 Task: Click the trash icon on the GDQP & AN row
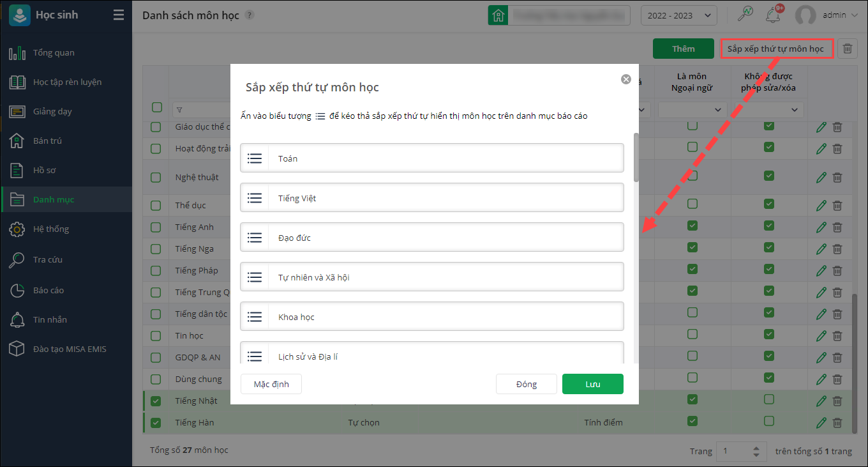pyautogui.click(x=837, y=357)
